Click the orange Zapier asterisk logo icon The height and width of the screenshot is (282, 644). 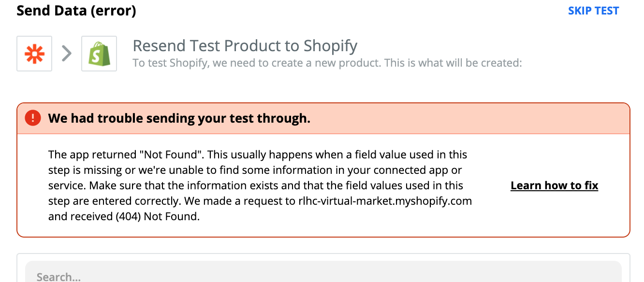[34, 54]
